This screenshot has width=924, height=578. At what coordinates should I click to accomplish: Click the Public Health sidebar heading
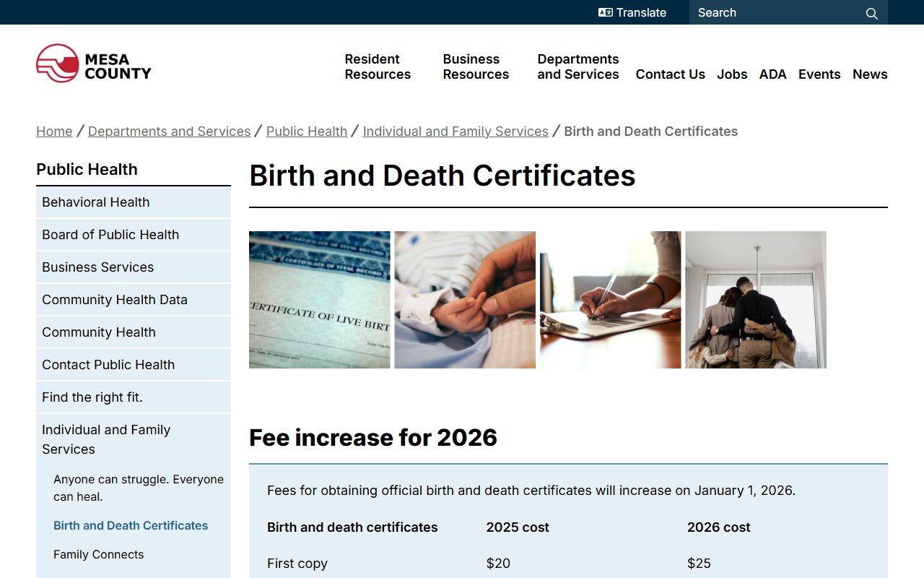(87, 169)
